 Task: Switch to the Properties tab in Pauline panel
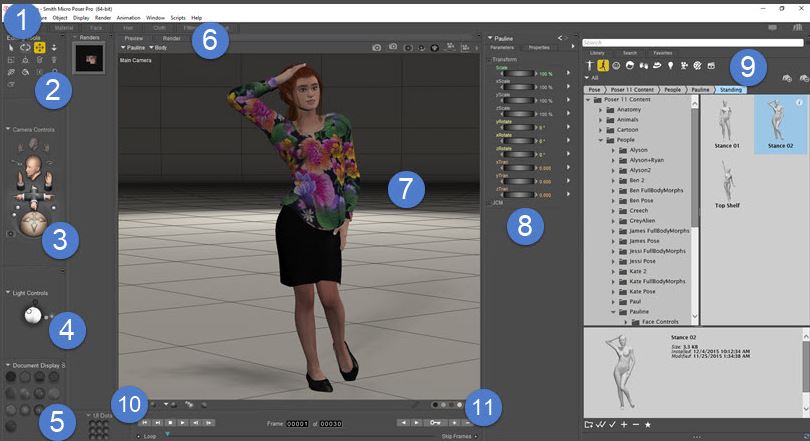pos(539,48)
